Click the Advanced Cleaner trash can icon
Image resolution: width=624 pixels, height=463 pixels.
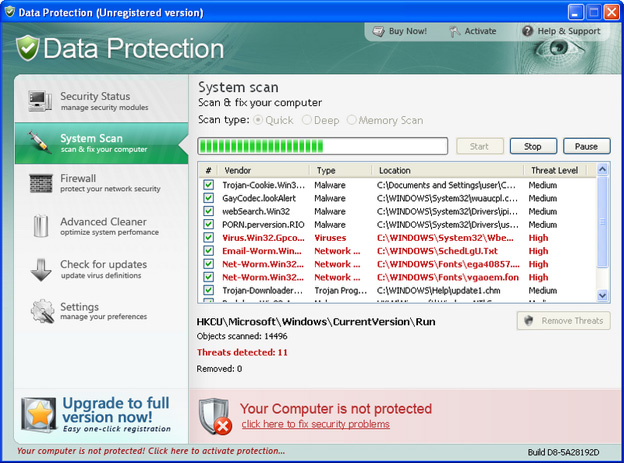[41, 226]
